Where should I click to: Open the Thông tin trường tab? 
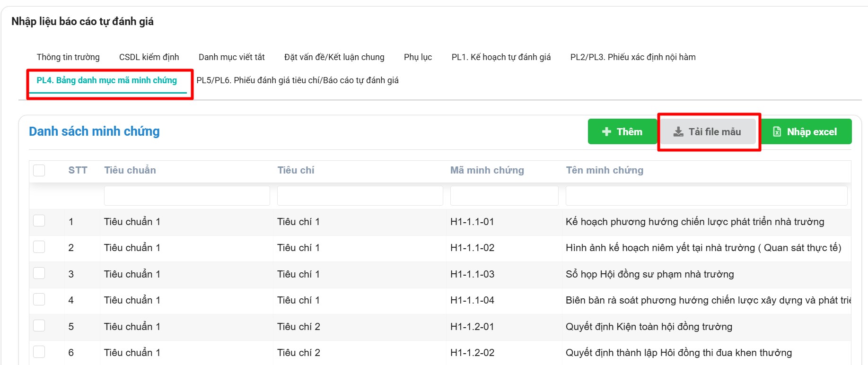68,57
